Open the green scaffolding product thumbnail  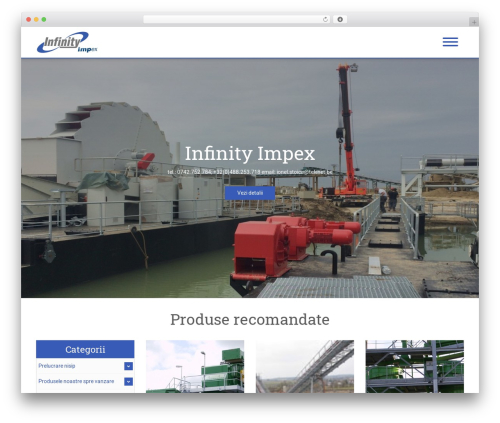pyautogui.click(x=415, y=366)
